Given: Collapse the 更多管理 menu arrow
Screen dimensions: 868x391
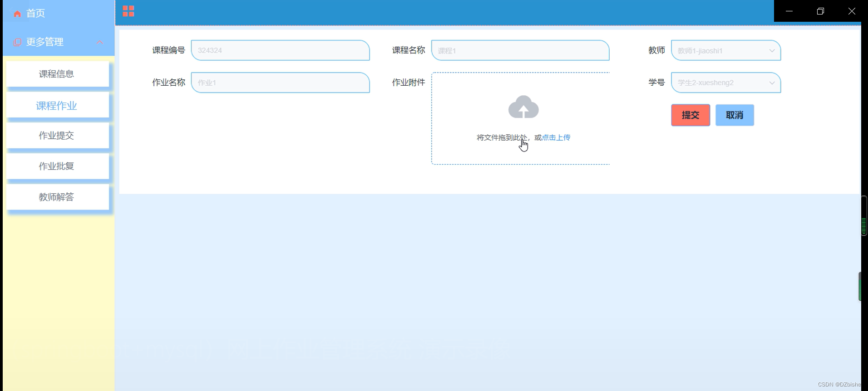Looking at the screenshot, I should (100, 42).
